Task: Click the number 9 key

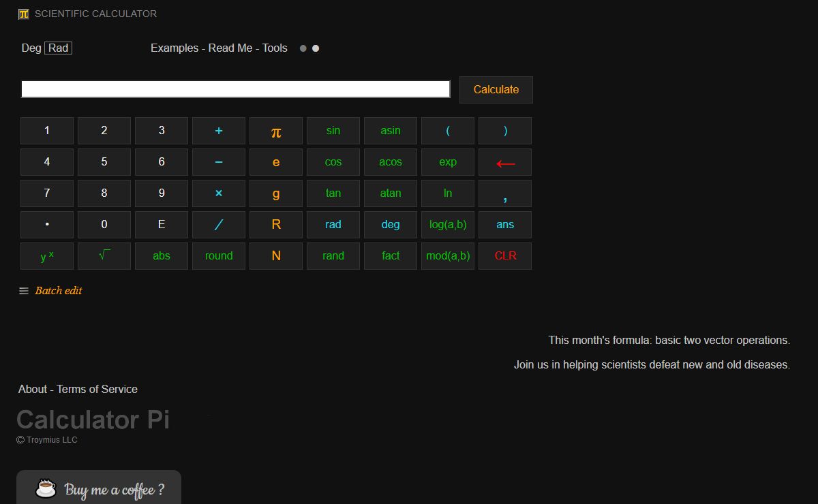Action: (162, 193)
